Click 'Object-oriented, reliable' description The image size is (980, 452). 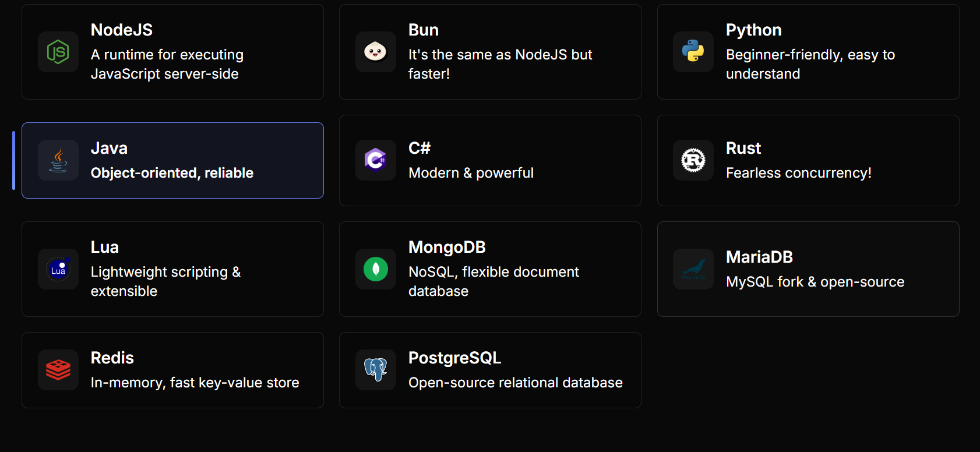(172, 173)
